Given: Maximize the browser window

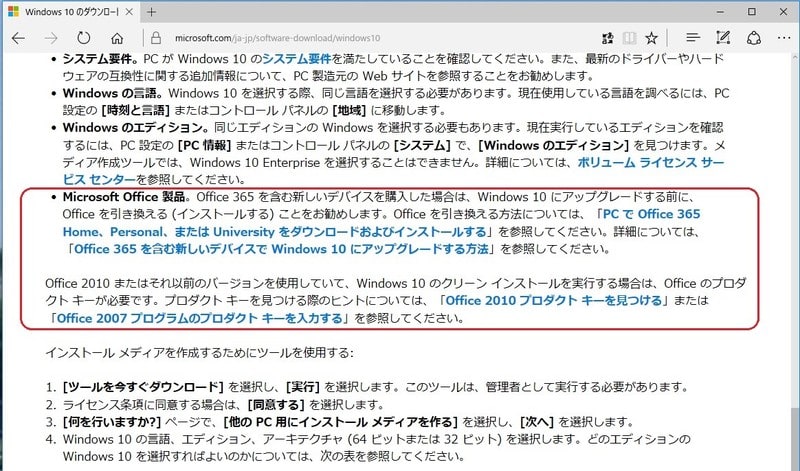Looking at the screenshot, I should (752, 12).
